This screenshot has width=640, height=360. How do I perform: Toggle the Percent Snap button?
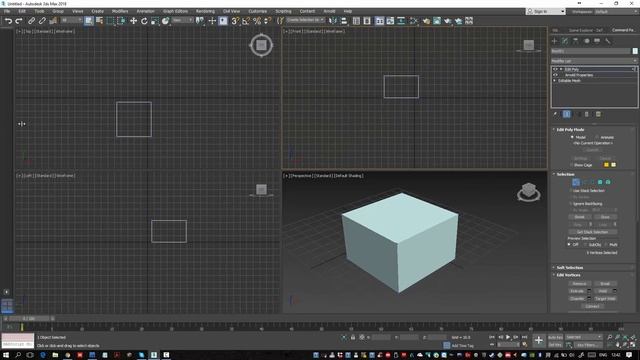257,21
